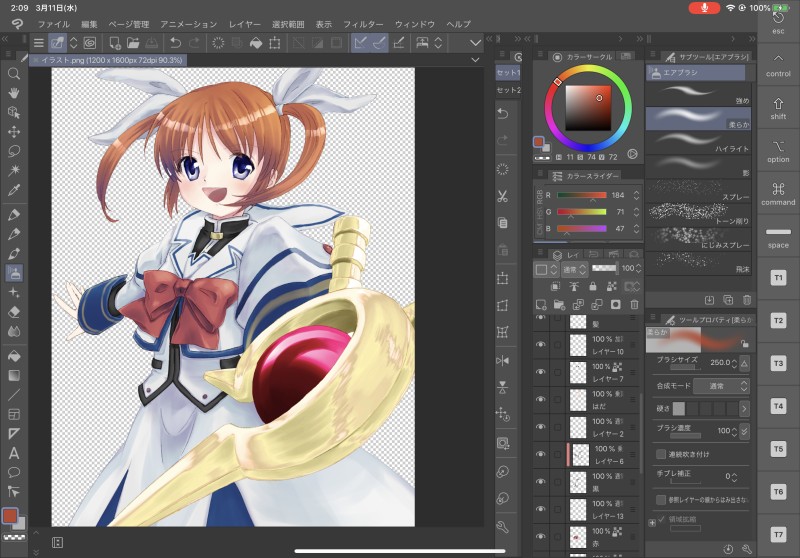This screenshot has width=800, height=558.
Task: Tick the checkbox beside layer レイヤー2
Action: [x=557, y=427]
